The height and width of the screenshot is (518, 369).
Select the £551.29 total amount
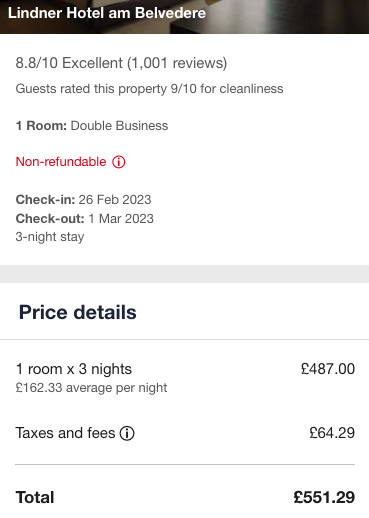(x=324, y=497)
